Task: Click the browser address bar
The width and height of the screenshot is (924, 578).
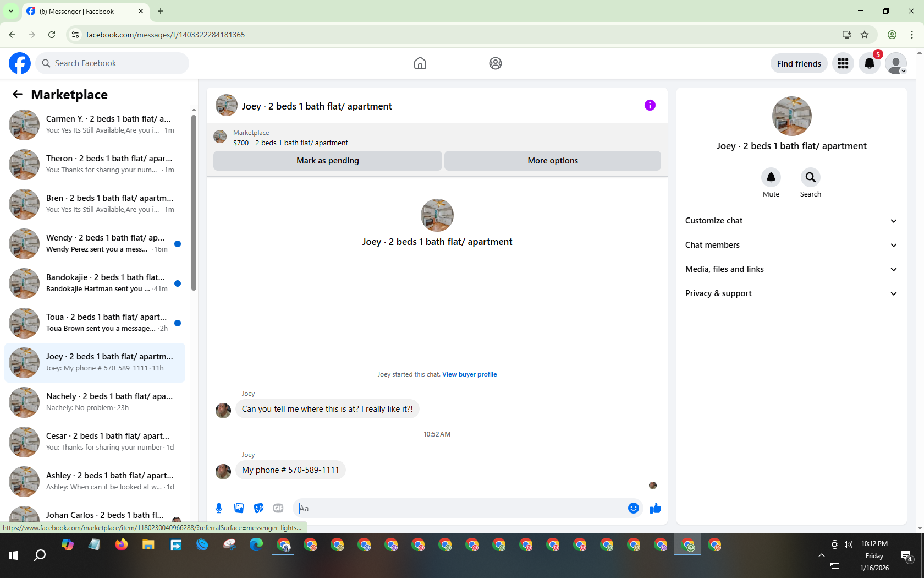Action: [440, 35]
